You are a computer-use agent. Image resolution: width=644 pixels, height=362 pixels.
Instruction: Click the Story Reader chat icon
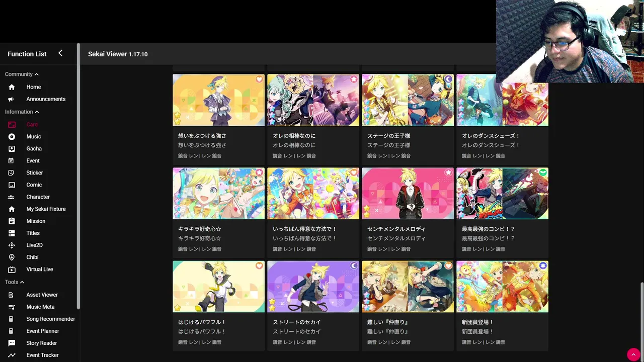click(x=12, y=343)
